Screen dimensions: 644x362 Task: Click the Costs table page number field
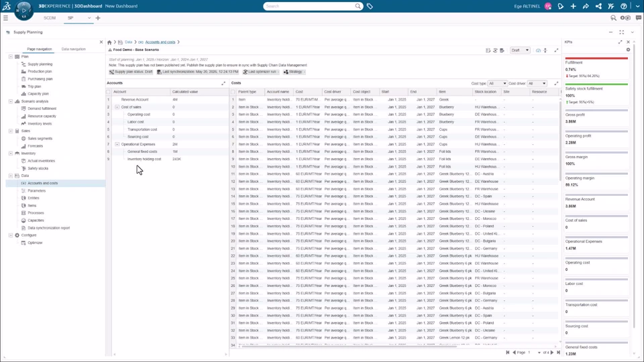[x=533, y=353]
